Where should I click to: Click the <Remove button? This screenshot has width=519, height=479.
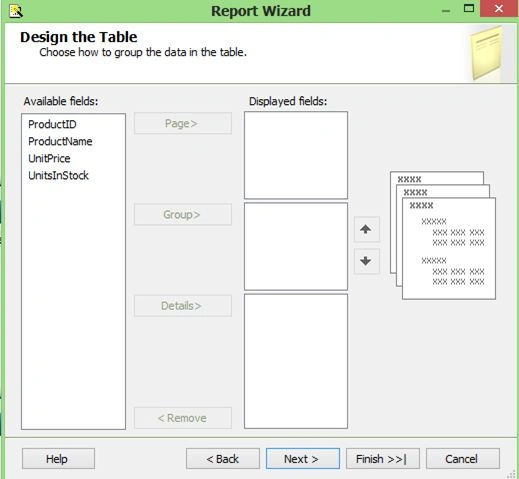click(x=183, y=418)
